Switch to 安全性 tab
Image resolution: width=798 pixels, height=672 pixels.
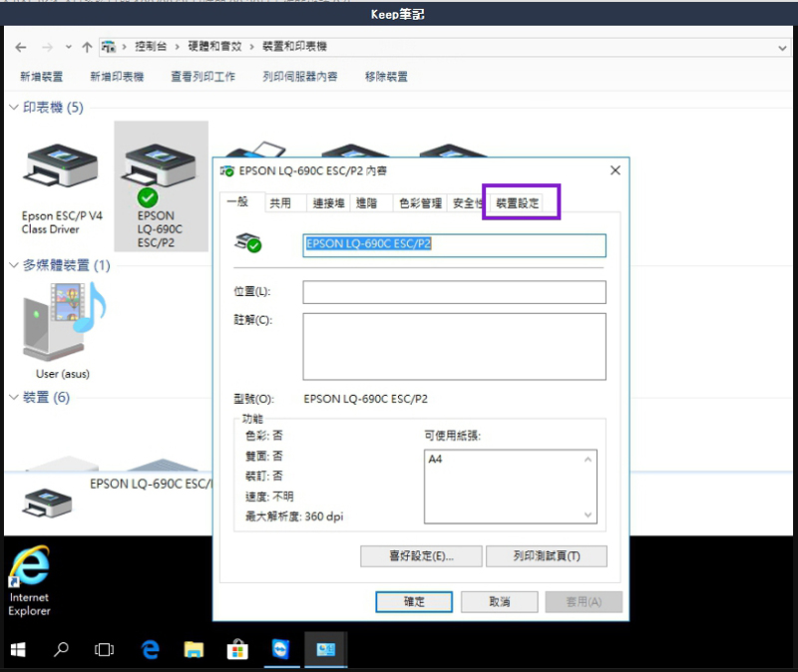(x=467, y=203)
